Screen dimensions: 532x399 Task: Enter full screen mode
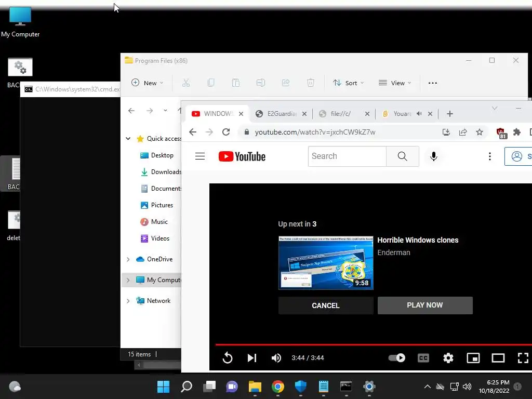coord(523,357)
